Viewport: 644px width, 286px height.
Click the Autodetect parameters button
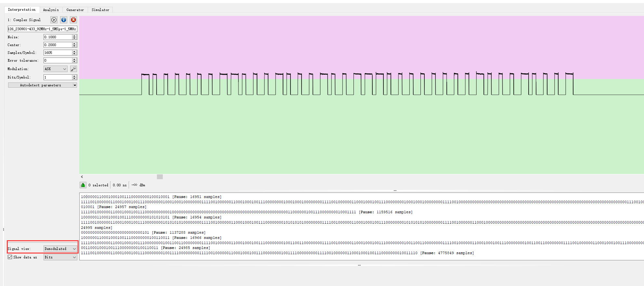(41, 85)
